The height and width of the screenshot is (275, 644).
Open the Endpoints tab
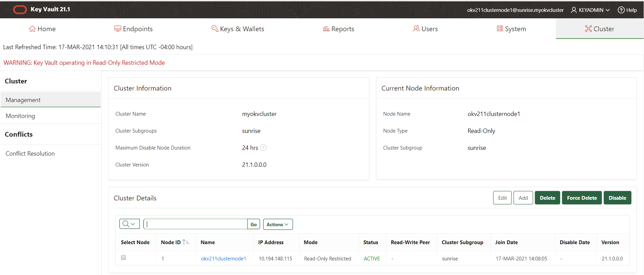[133, 29]
